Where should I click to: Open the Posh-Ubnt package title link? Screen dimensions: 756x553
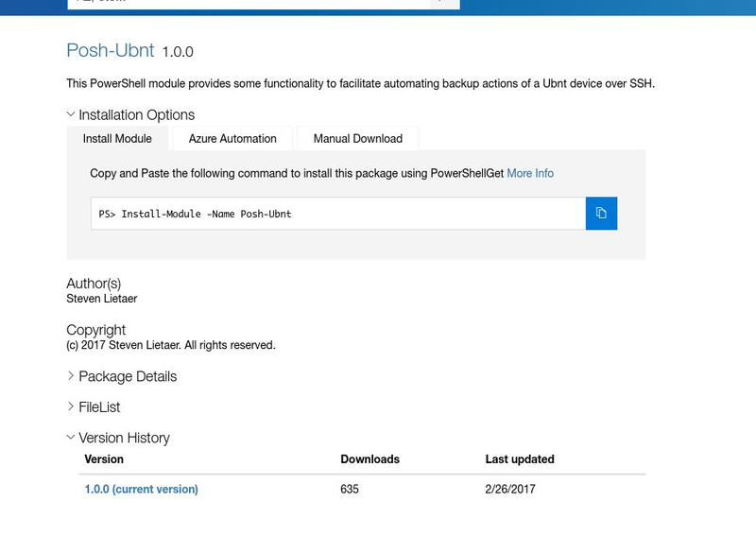click(111, 50)
